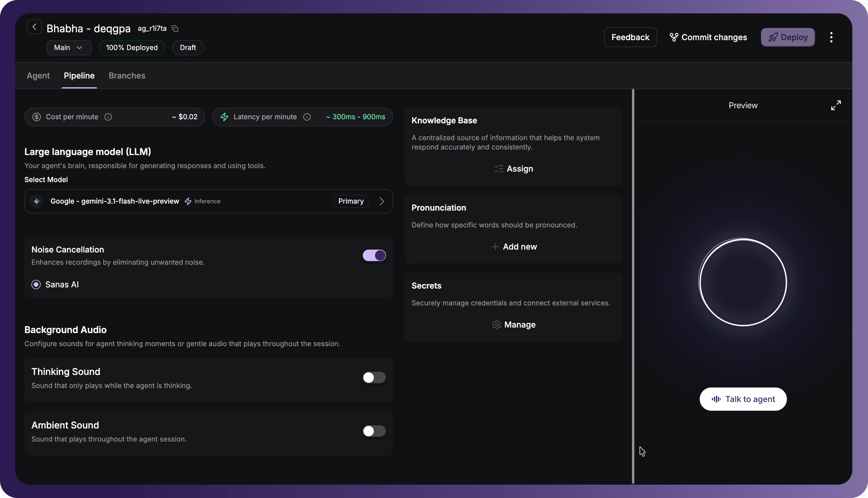Click the back arrow icon

(34, 27)
